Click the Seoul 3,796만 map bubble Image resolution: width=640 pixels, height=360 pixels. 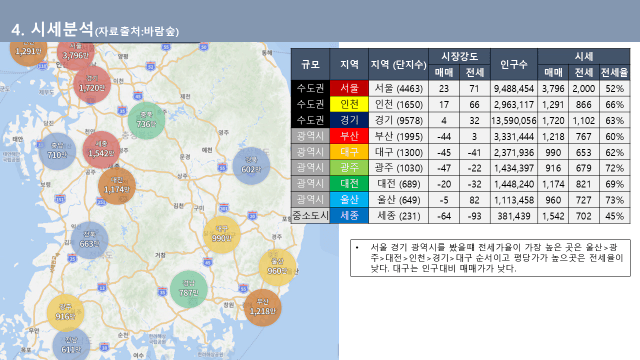coord(76,53)
